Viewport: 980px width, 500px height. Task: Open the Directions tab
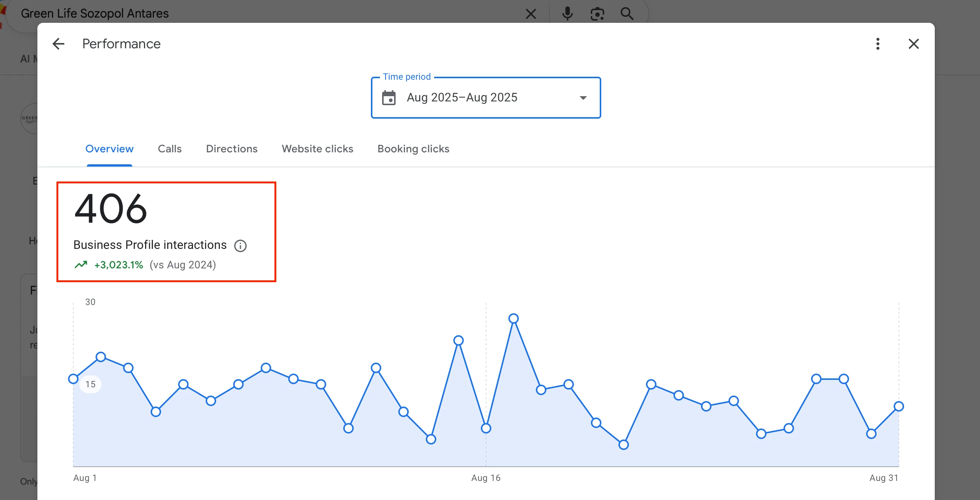232,149
